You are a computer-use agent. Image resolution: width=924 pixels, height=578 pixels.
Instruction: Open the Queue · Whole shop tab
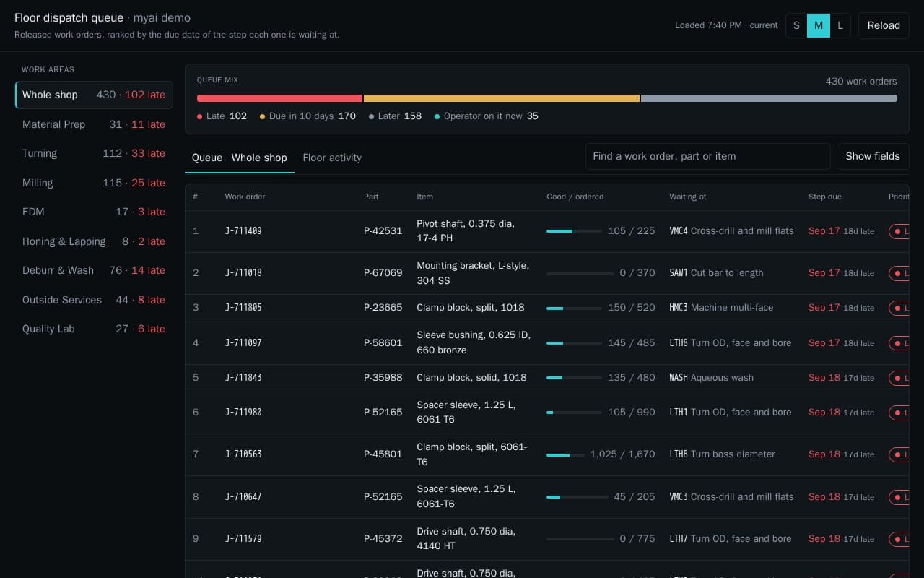click(240, 158)
